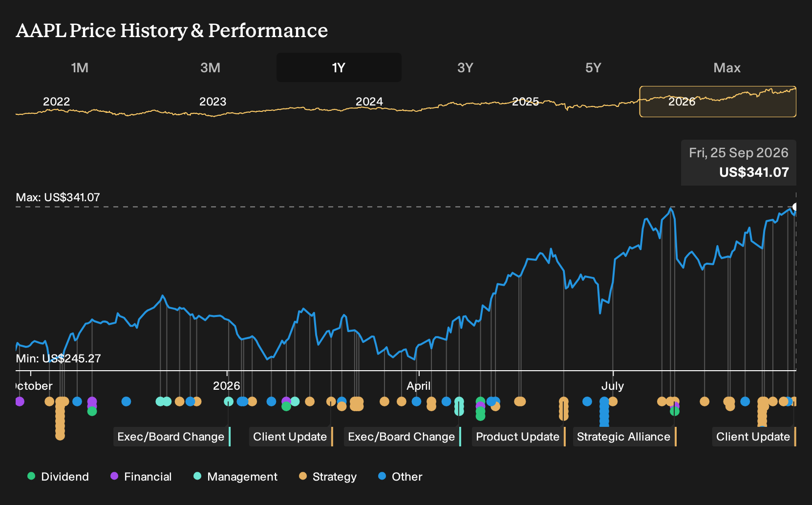812x505 pixels.
Task: Switch to the 3M time range tab
Action: click(210, 67)
